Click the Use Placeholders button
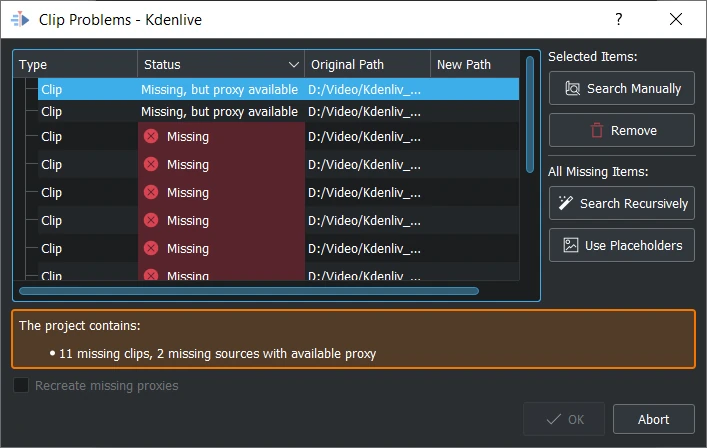Viewport: 707px width, 448px height. [x=621, y=245]
